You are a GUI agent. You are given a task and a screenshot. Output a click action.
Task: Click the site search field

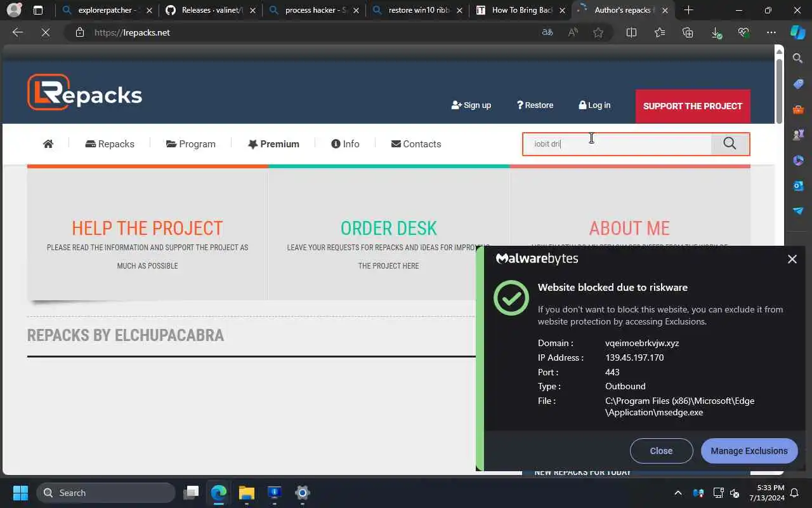click(617, 144)
